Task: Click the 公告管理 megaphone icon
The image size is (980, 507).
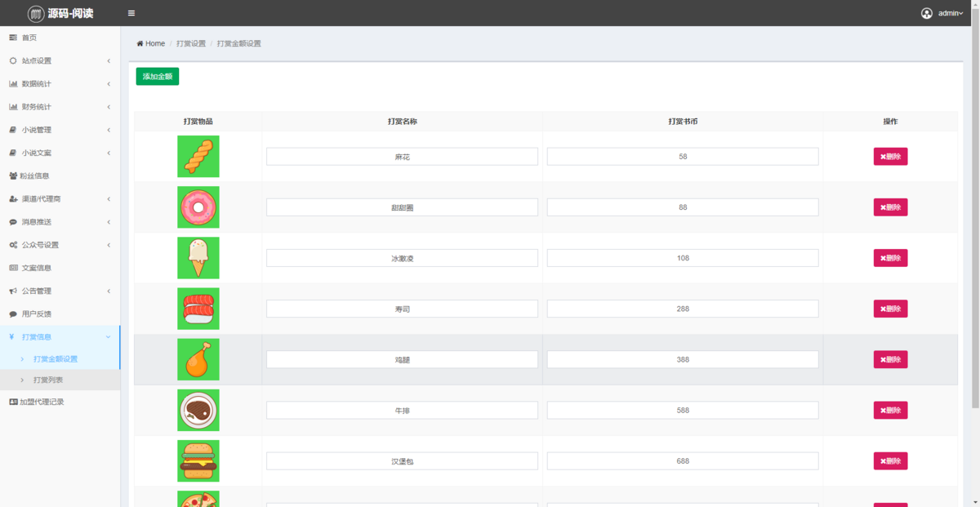Action: tap(13, 291)
